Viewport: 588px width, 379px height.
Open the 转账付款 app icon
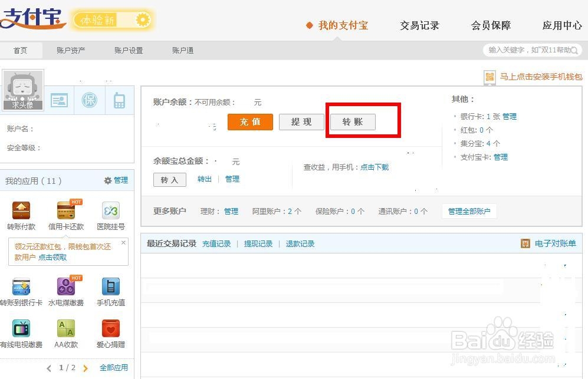pos(21,210)
